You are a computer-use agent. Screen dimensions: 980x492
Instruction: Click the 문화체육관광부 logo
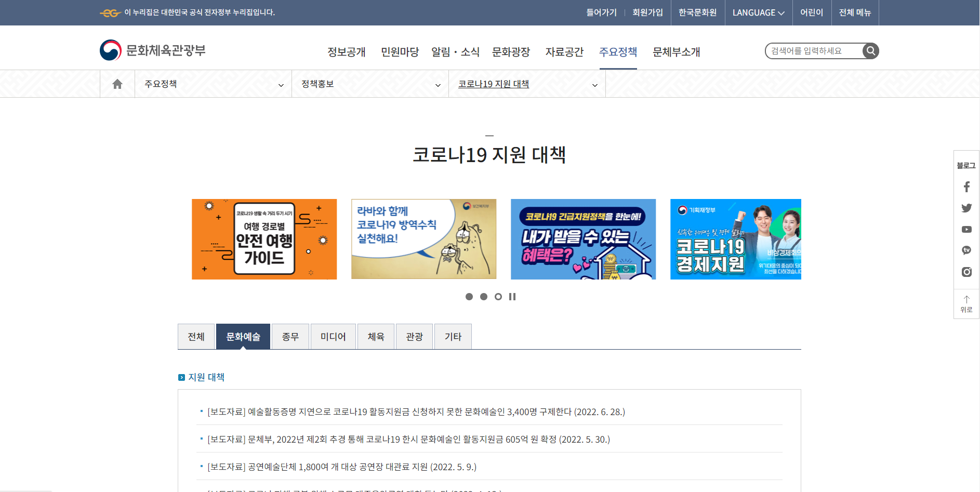pos(153,50)
